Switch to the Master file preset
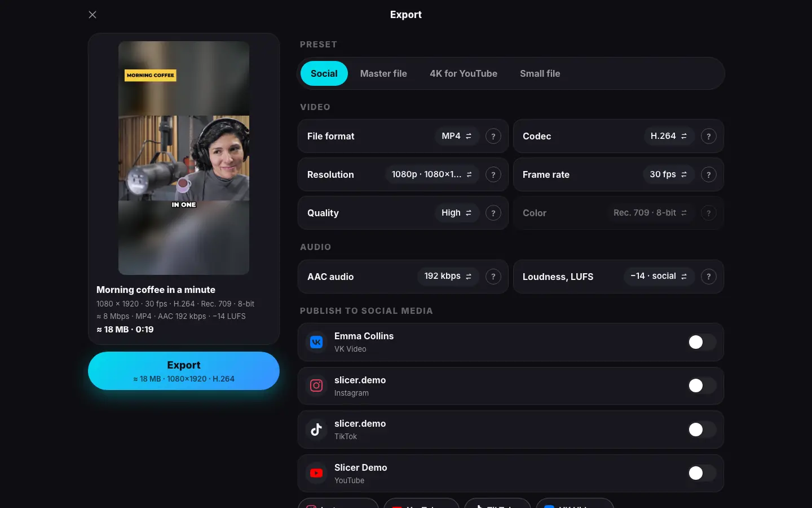This screenshot has width=812, height=508. (383, 73)
